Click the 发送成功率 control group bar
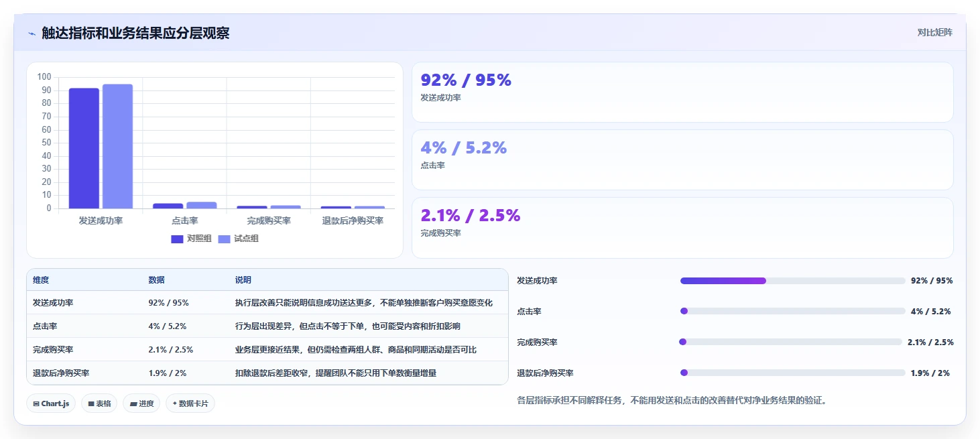980x439 pixels. click(84, 148)
